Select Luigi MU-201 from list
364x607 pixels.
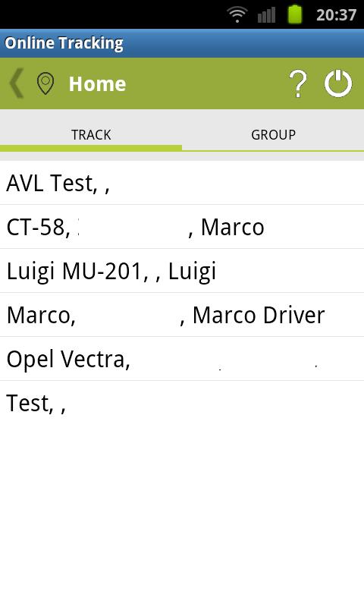coord(182,271)
